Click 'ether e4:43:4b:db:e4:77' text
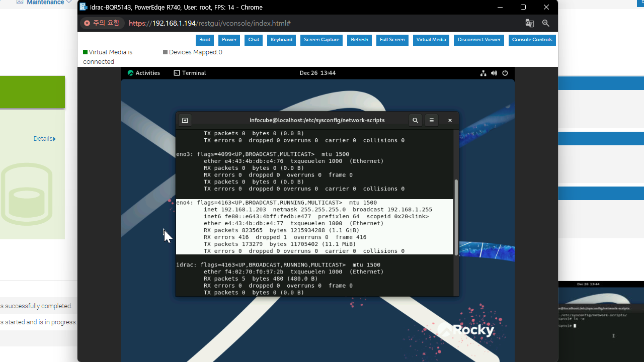 244,223
